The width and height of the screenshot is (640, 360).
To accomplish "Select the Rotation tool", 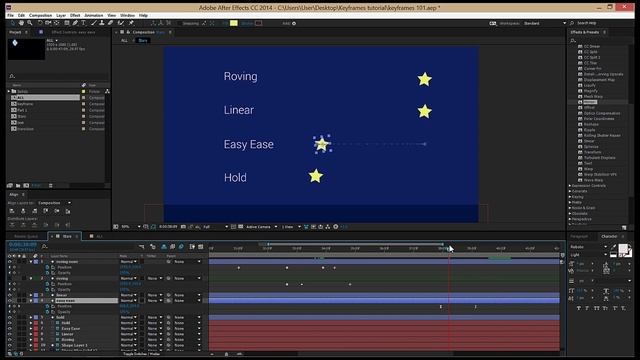I will pos(40,23).
